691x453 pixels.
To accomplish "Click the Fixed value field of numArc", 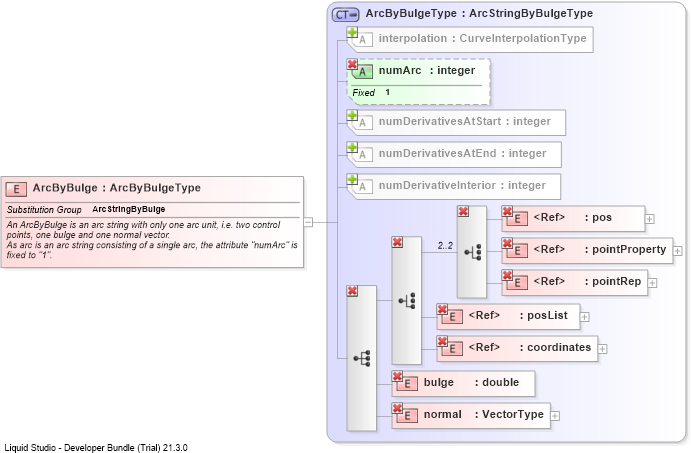I will pyautogui.click(x=387, y=92).
